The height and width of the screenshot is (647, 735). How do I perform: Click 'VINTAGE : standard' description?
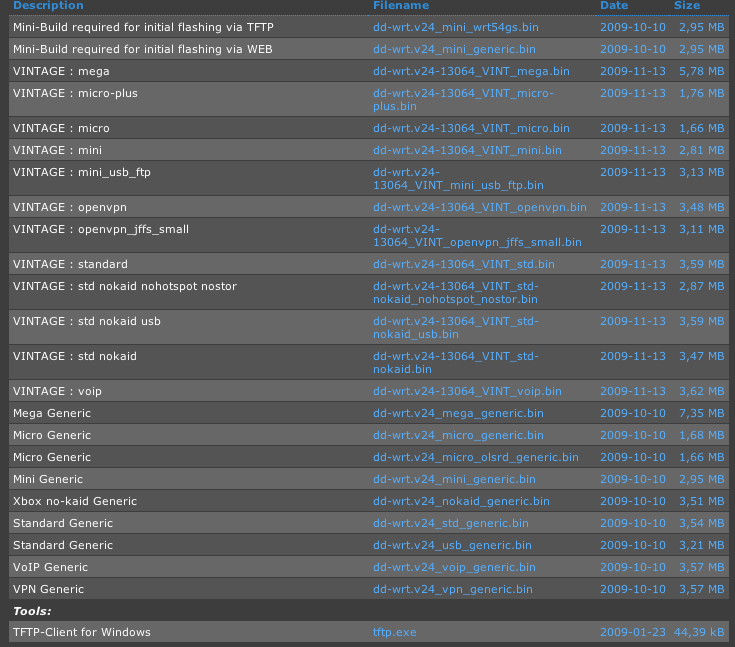pos(70,264)
